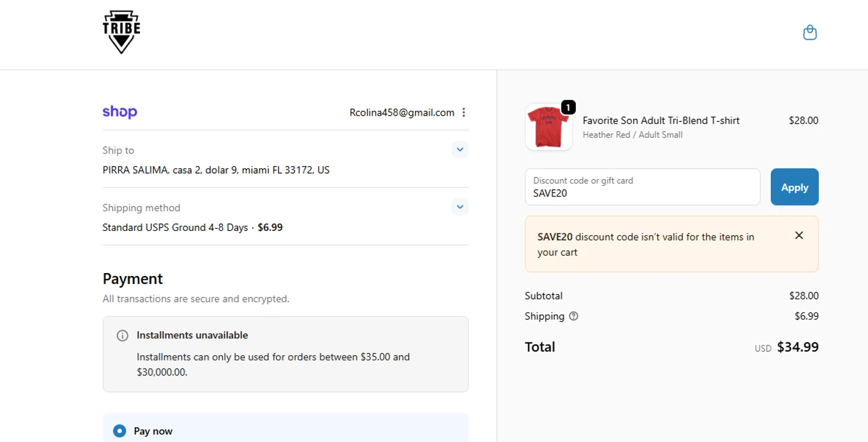Viewport: 868px width, 442px height.
Task: Click the Installments can only be used description
Action: point(273,364)
